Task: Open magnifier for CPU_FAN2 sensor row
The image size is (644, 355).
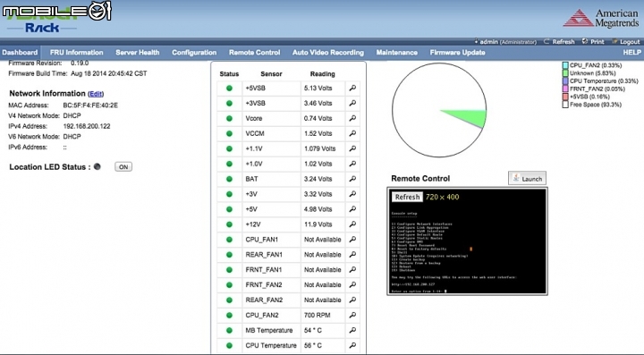Action: pyautogui.click(x=352, y=315)
